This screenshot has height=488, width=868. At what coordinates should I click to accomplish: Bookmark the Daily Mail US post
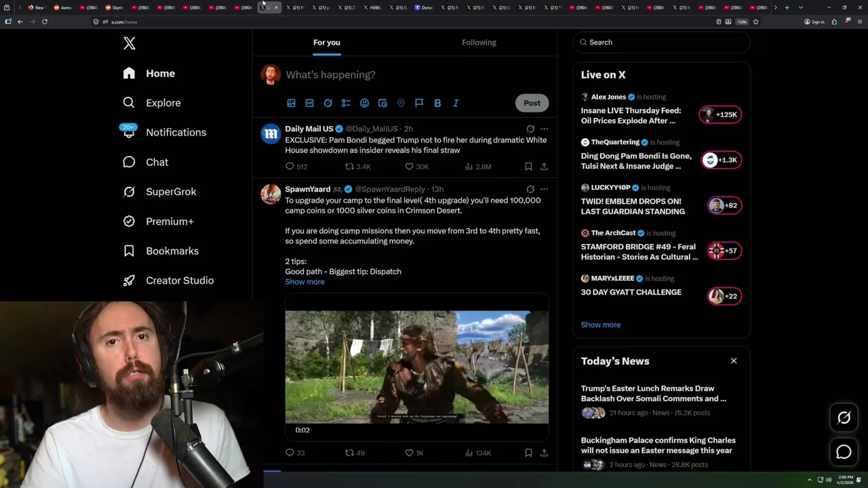[x=528, y=167]
